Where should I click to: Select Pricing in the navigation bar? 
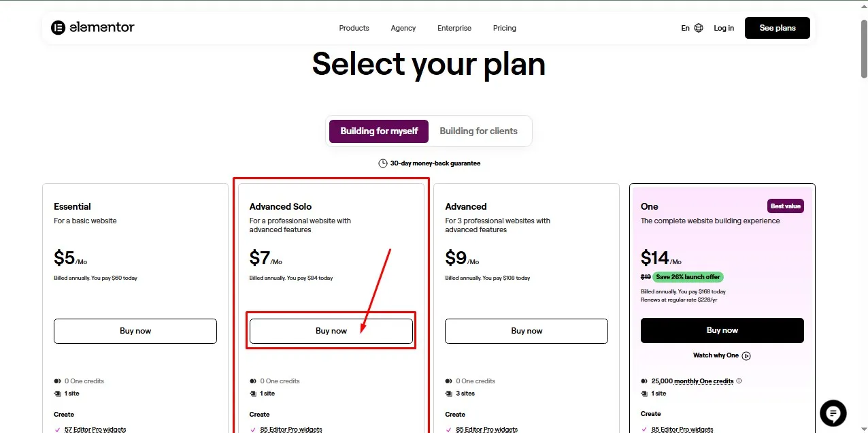(504, 28)
